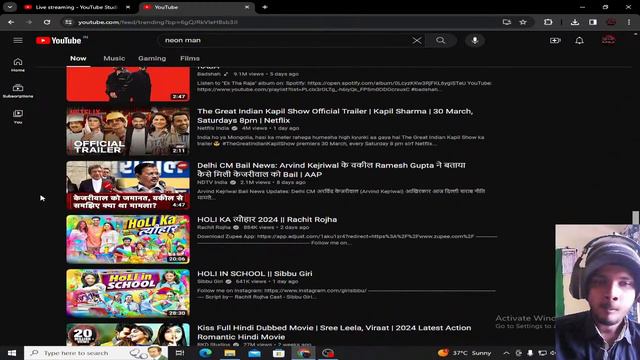Open the You section in the sidebar
This screenshot has height=360, width=640.
(x=18, y=117)
